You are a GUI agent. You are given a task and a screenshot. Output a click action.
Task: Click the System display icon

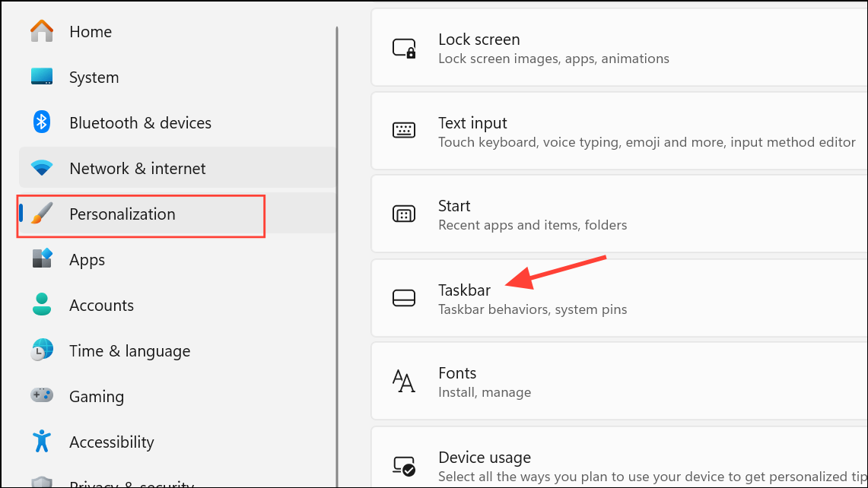[41, 77]
